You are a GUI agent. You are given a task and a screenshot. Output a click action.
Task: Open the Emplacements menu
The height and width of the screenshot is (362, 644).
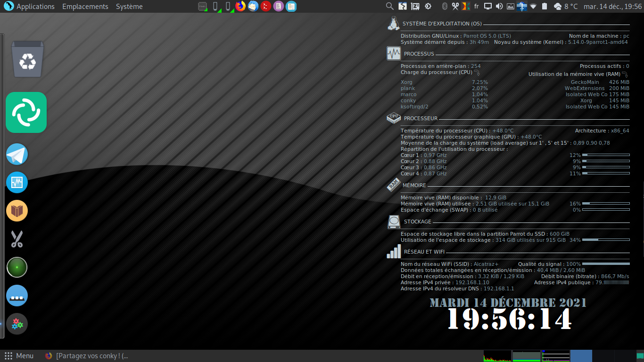point(85,6)
